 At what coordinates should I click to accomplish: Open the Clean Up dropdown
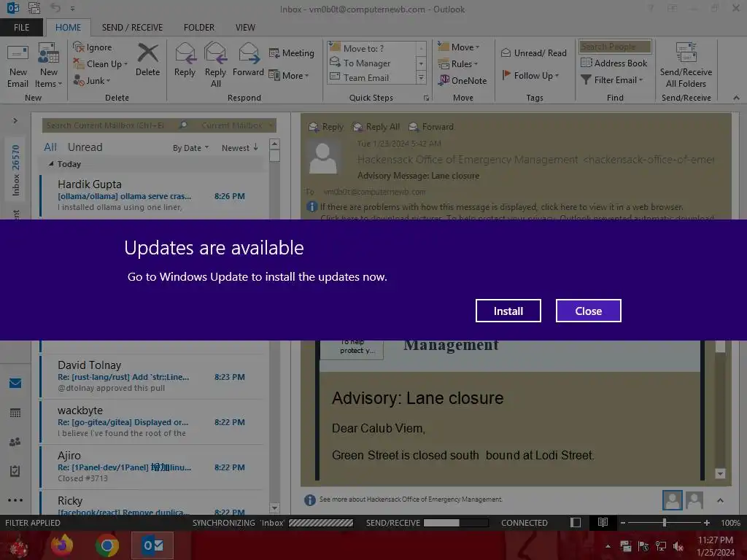tap(101, 64)
